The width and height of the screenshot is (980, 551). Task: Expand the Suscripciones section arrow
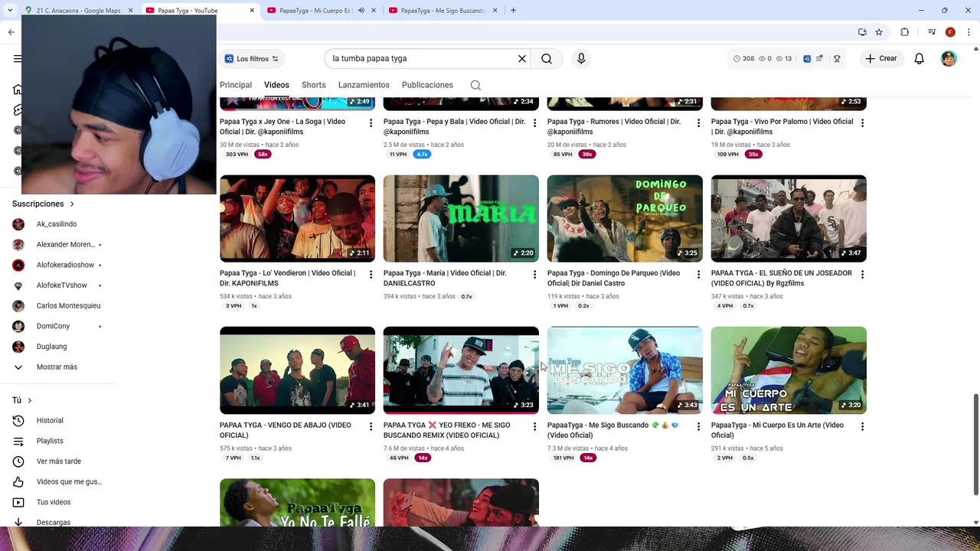tap(72, 204)
